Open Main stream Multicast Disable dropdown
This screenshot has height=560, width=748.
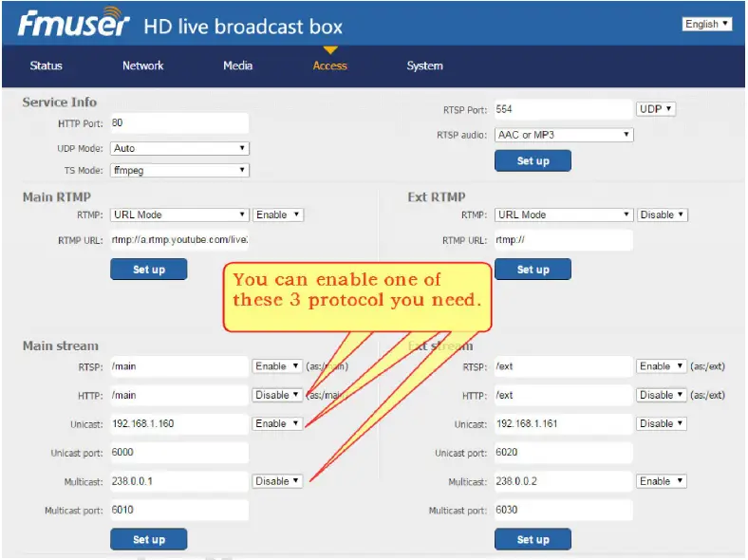point(277,481)
